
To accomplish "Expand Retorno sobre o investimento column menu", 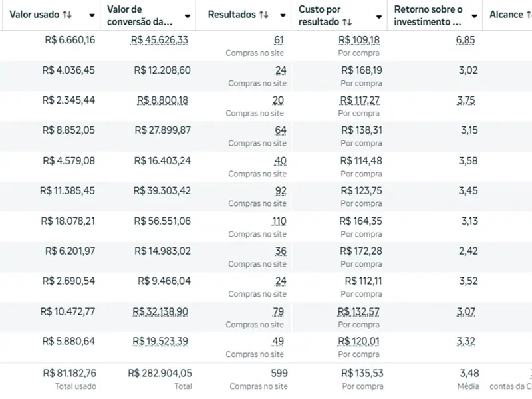I will pos(474,16).
